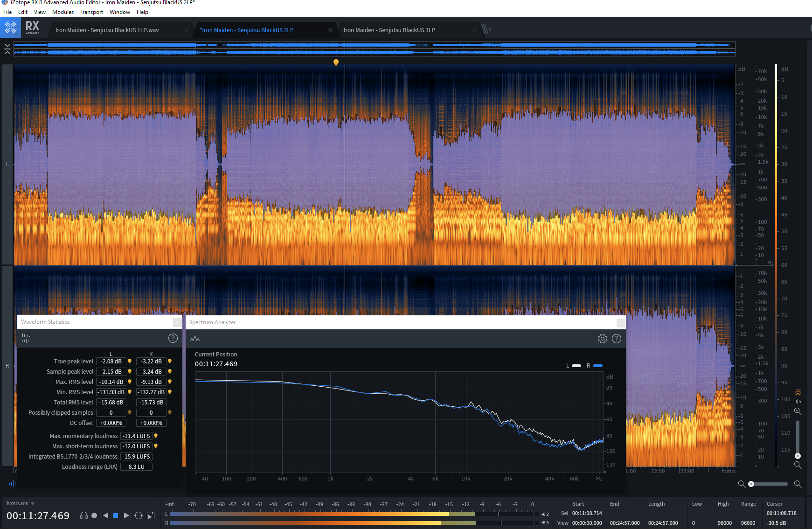Jump to R max RMS level marker
Screen dimensions: 812x529
click(170, 382)
